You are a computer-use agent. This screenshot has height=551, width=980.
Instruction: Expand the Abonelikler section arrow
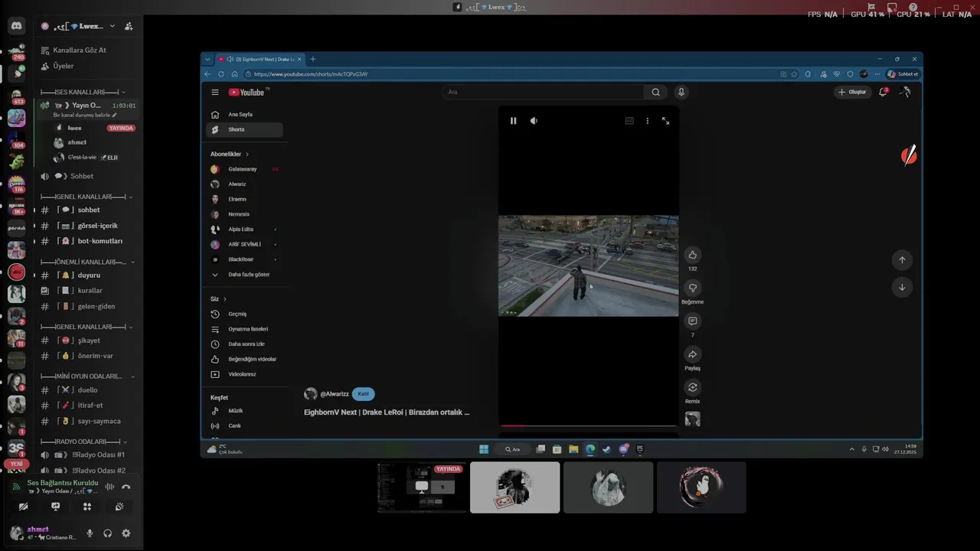point(247,154)
